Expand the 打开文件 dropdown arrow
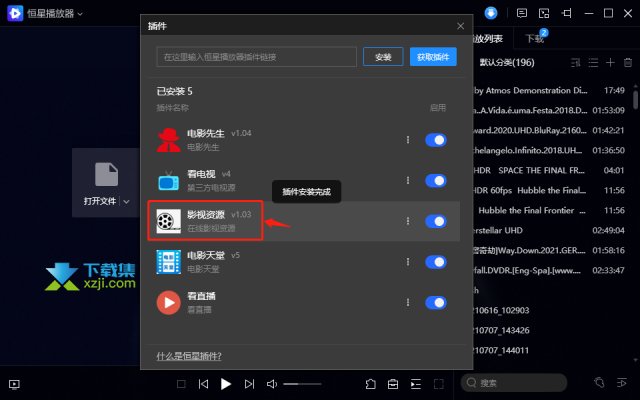 tap(127, 202)
